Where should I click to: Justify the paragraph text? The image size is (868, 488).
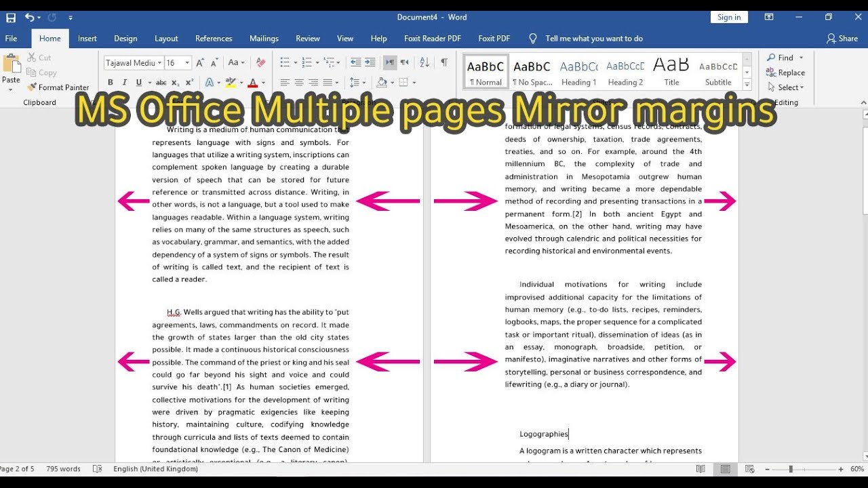328,83
